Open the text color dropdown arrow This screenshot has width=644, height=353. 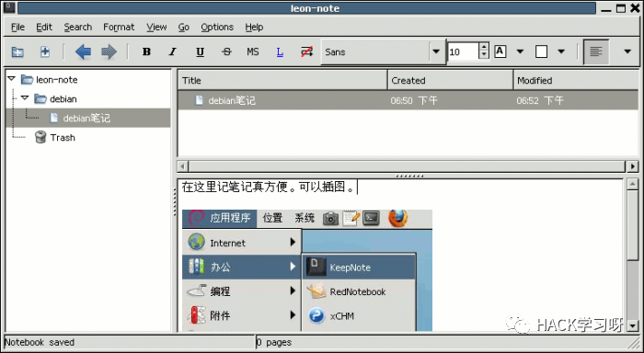520,51
